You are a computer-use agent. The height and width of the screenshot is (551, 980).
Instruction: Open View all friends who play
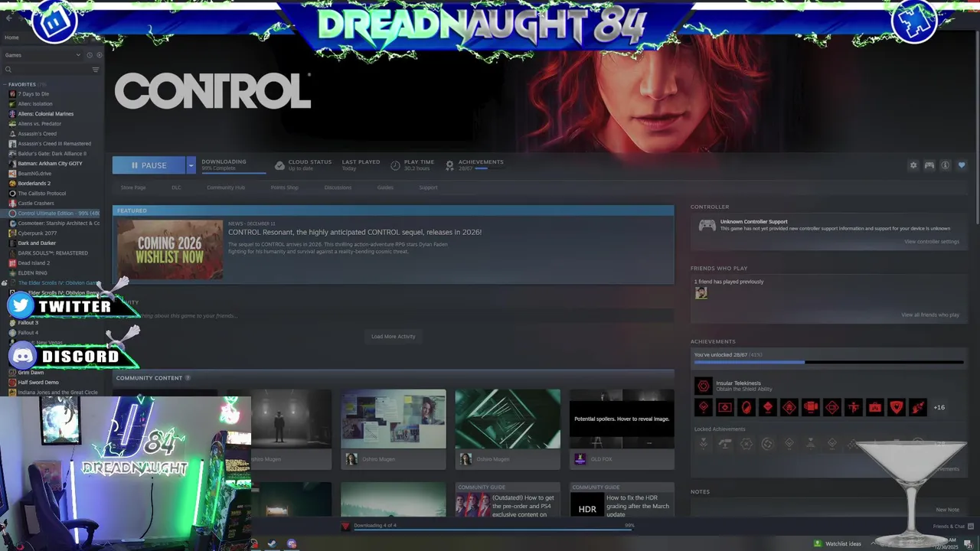[929, 315]
